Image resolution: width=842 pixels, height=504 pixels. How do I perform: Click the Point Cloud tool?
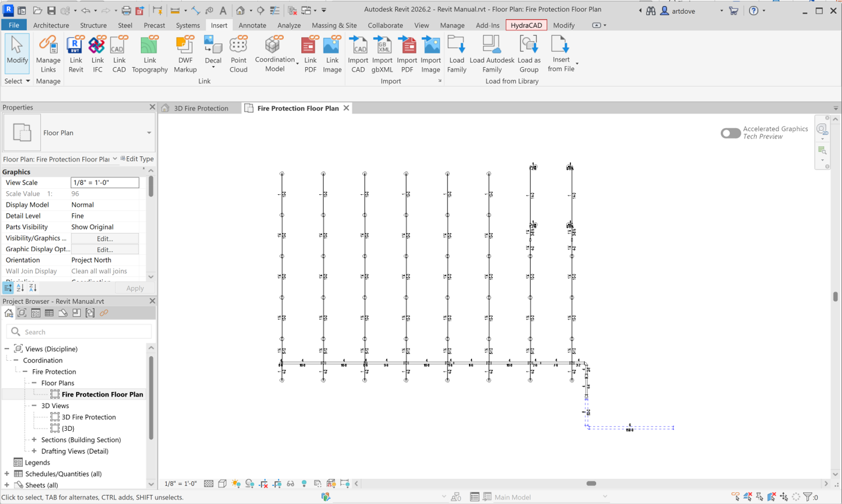point(238,54)
